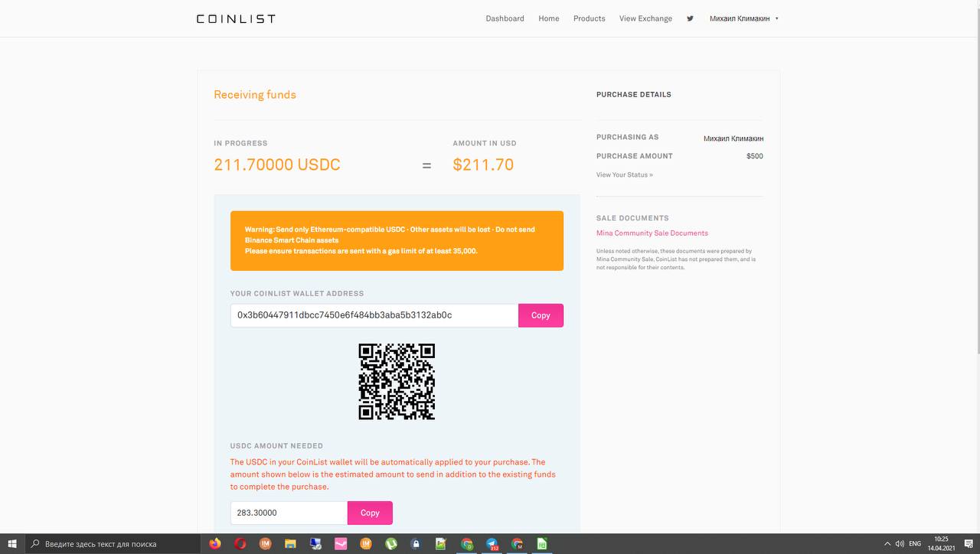
Task: Click the PURCHASE DETAILS heading
Action: [634, 95]
